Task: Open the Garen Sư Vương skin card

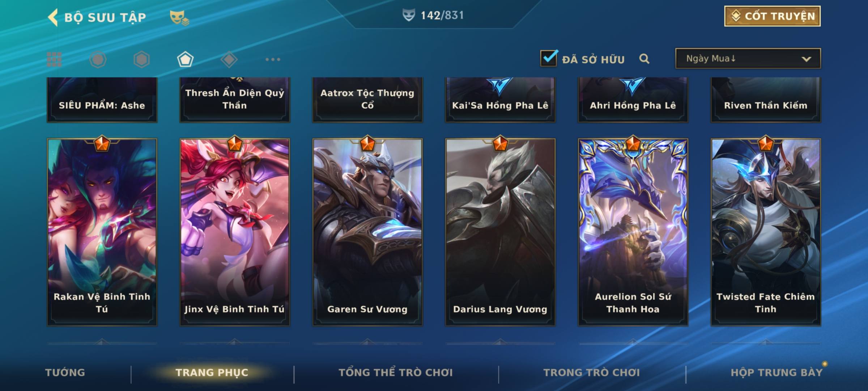Action: pos(367,232)
